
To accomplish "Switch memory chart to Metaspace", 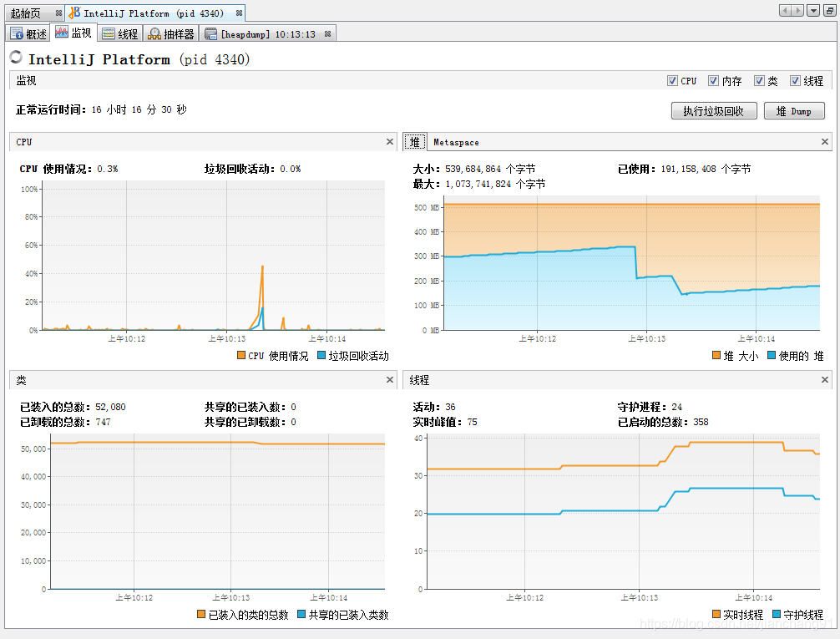I will [x=456, y=143].
